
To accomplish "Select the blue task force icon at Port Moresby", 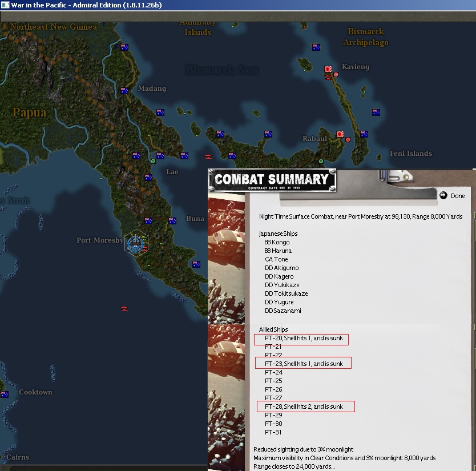I will click(135, 243).
